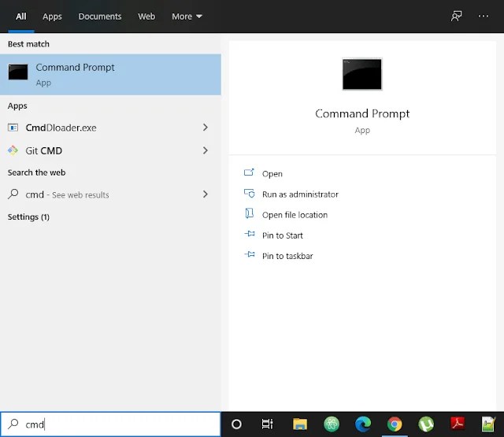Click the Pin to Start pin icon
The height and width of the screenshot is (437, 504).
coord(250,234)
